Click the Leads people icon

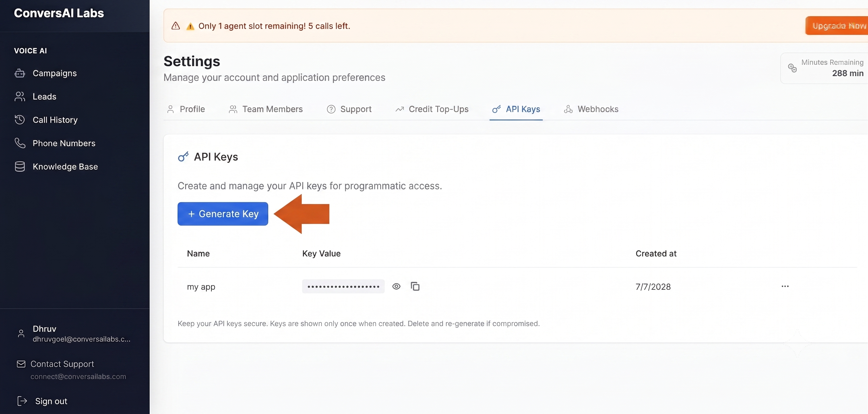(x=20, y=96)
